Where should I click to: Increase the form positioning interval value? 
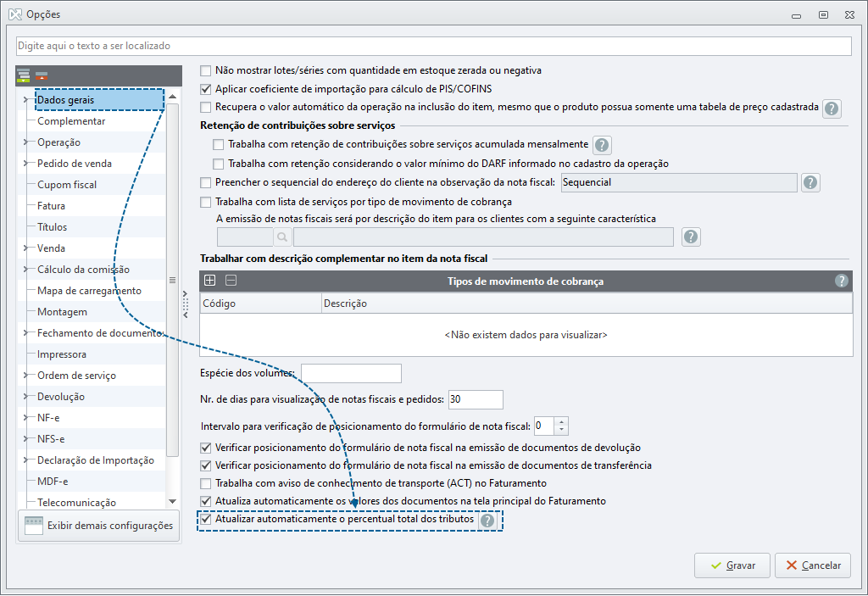coord(561,422)
